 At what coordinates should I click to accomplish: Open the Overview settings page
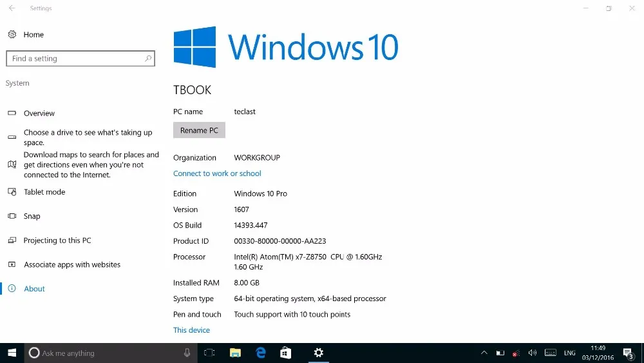pos(39,113)
